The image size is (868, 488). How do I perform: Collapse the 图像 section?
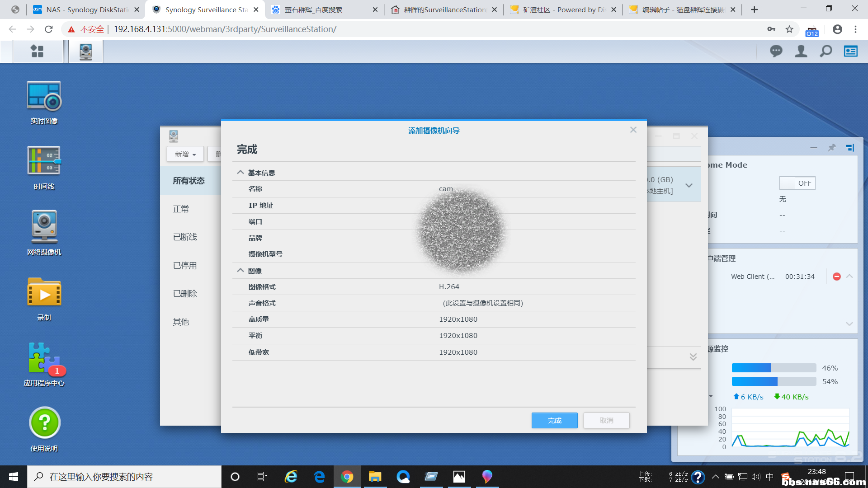click(241, 271)
